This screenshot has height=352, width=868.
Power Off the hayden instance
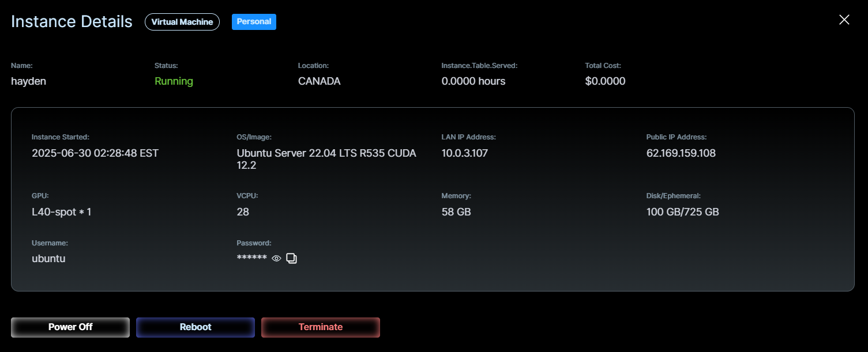tap(70, 327)
